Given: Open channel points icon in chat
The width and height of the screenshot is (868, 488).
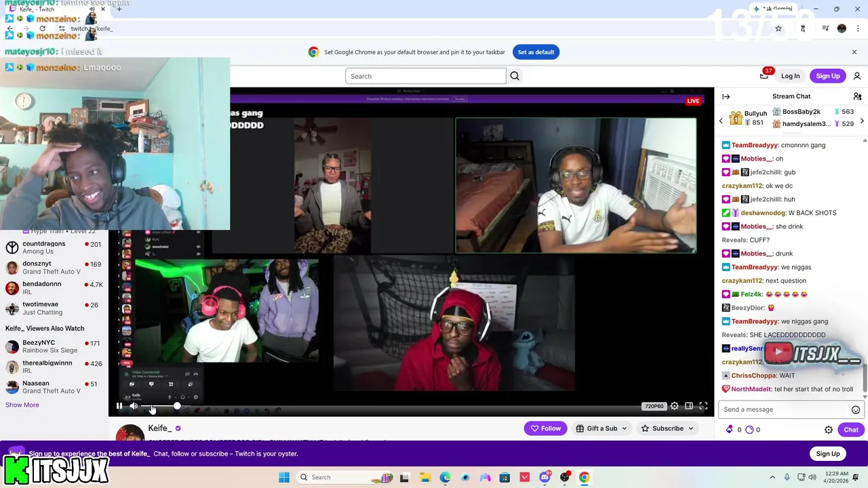Looking at the screenshot, I should 750,430.
